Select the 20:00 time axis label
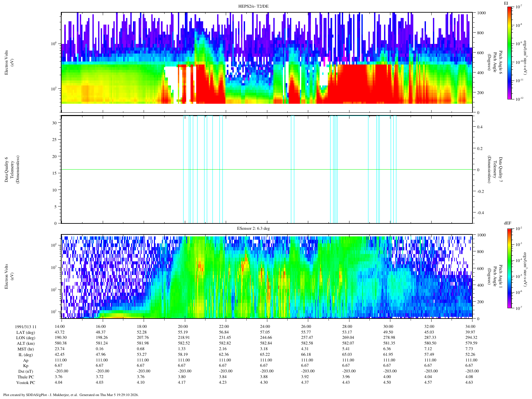532x399 pixels. (x=183, y=327)
